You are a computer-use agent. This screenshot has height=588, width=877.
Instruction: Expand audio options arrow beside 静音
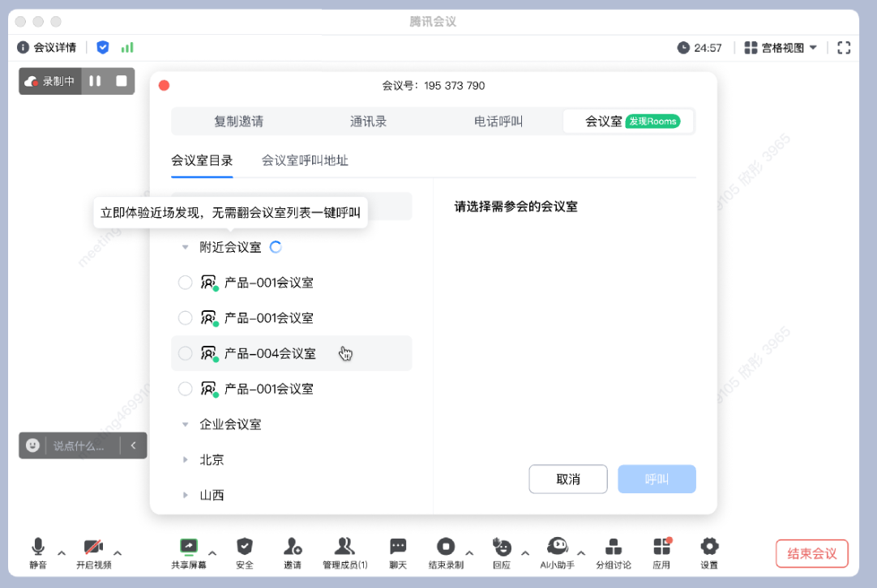click(62, 553)
